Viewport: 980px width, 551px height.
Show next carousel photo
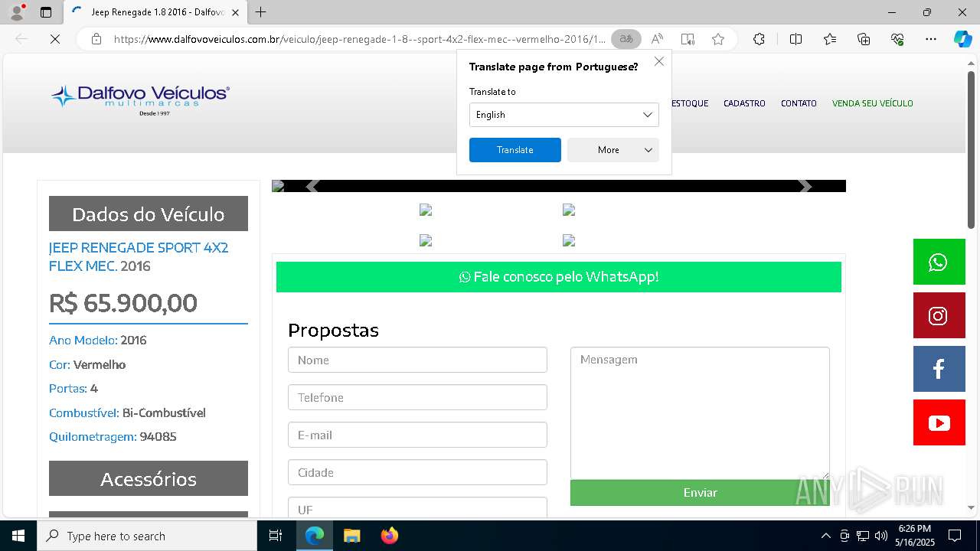[x=804, y=186]
